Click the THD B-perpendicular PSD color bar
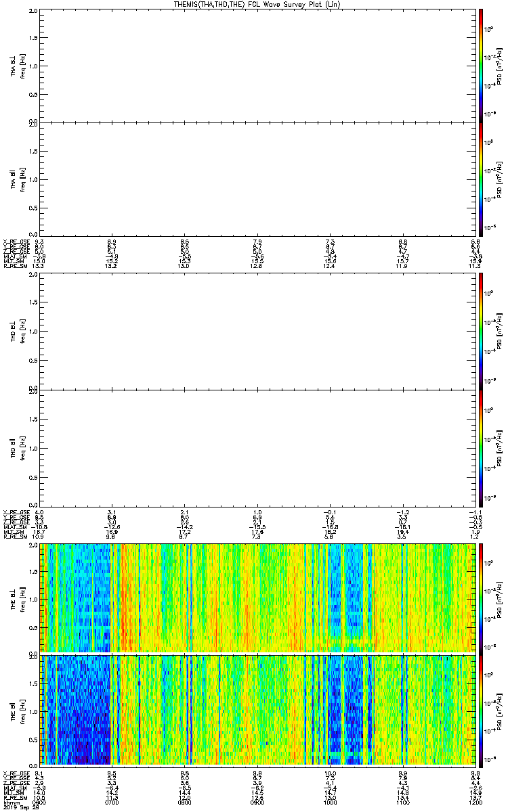 481,331
